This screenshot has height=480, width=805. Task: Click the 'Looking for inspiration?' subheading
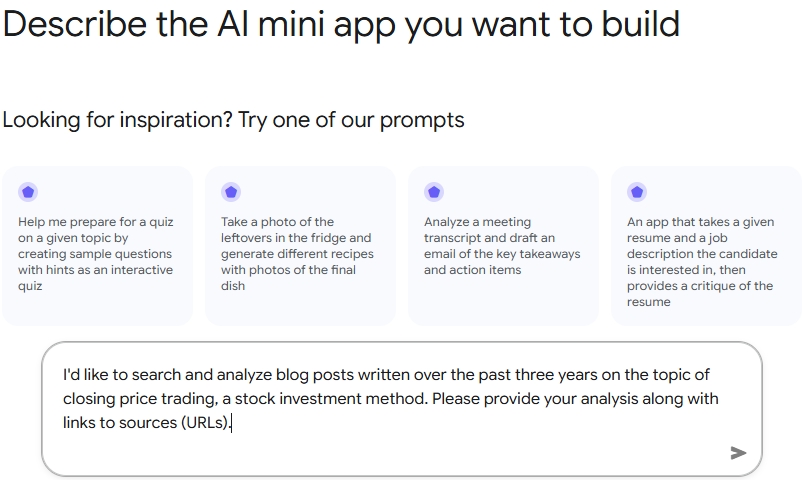tap(233, 120)
